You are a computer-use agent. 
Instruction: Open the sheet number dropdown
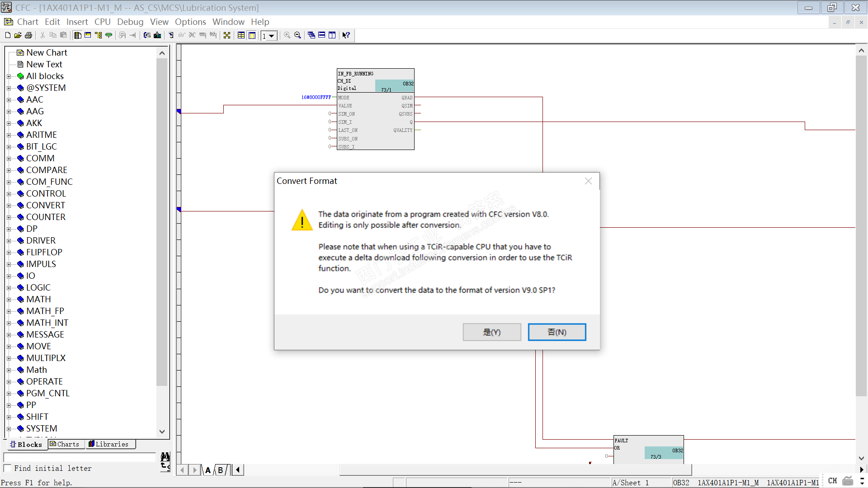tap(272, 36)
